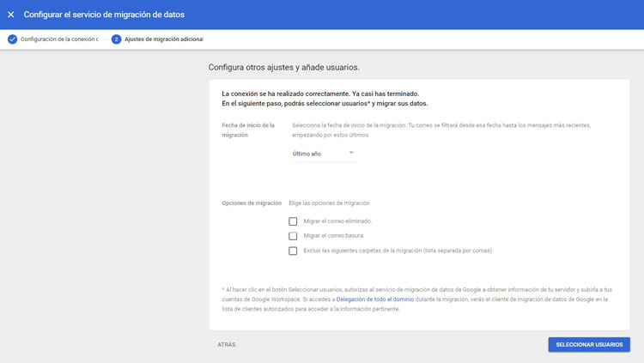The width and height of the screenshot is (644, 363).
Task: Check the 'Excluir las siguientes carpetas' box
Action: click(294, 251)
